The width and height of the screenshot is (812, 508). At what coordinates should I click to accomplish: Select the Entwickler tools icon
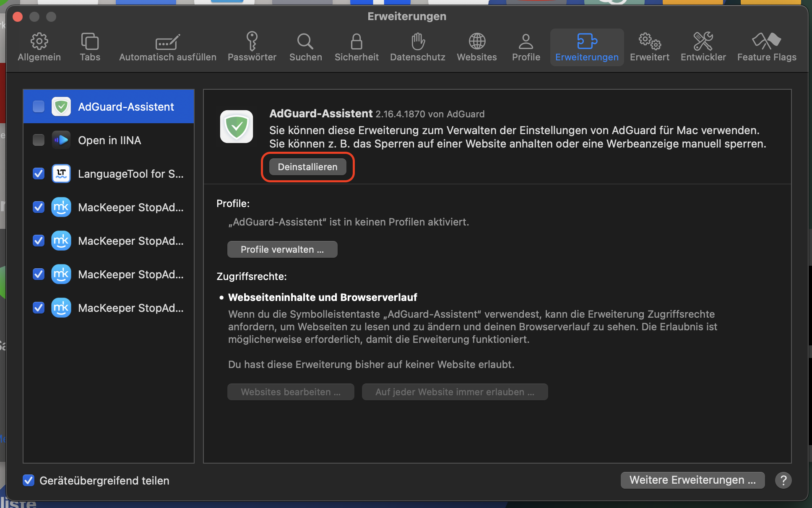[703, 41]
